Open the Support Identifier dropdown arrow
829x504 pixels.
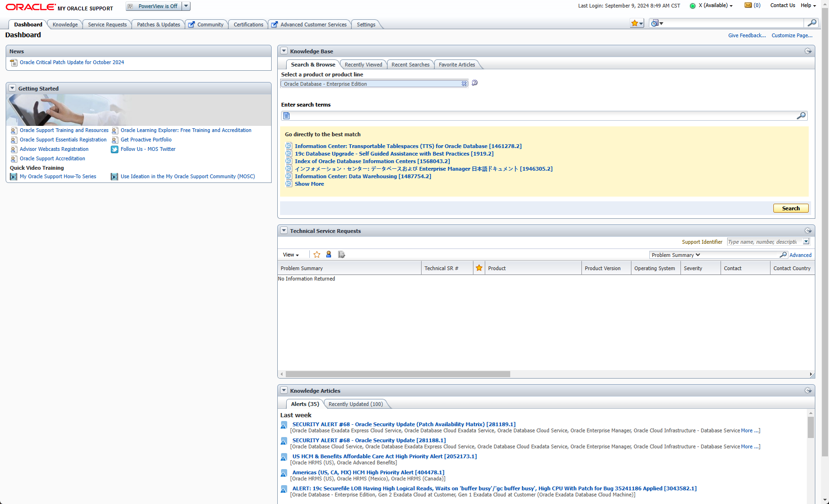[x=806, y=242]
